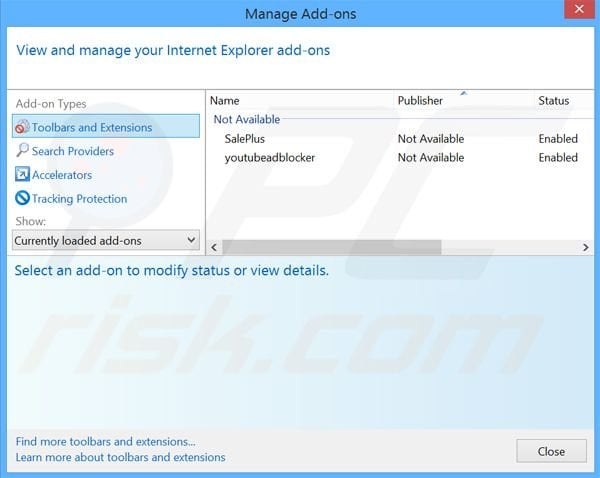Viewport: 600px width, 478px height.
Task: Click the horizontal scrollbar right arrow
Action: click(585, 247)
